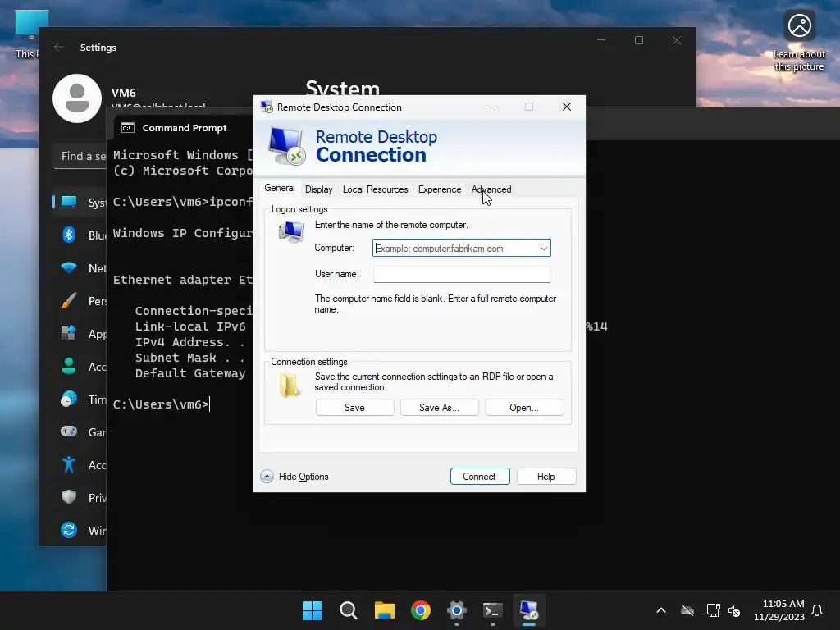Close the Settings window

(677, 40)
